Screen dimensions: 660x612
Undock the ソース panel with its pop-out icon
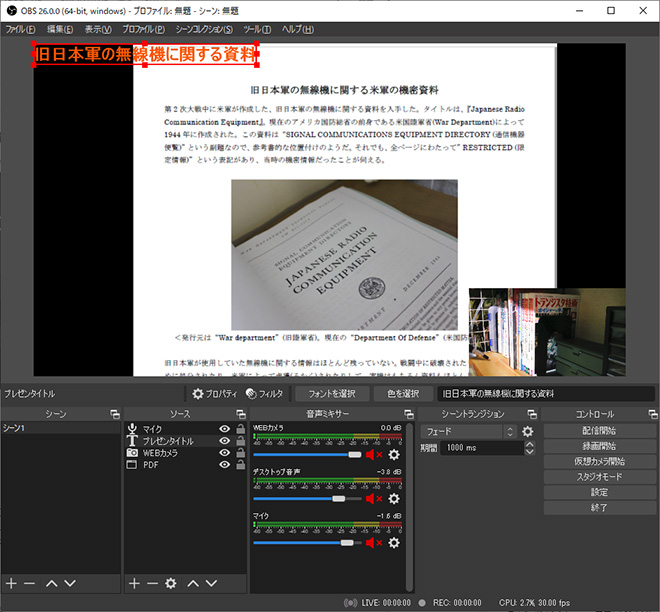(241, 414)
